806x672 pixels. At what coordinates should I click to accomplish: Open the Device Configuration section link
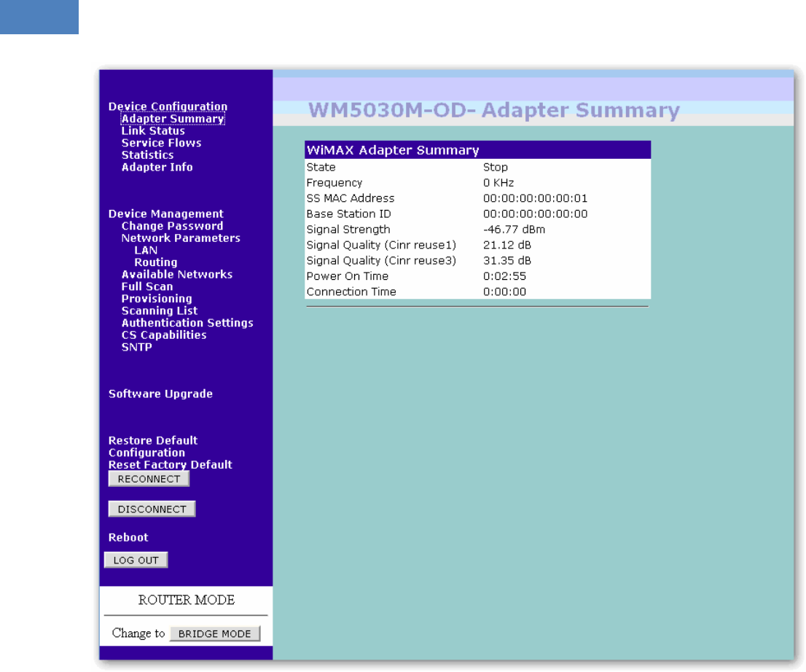click(x=168, y=106)
